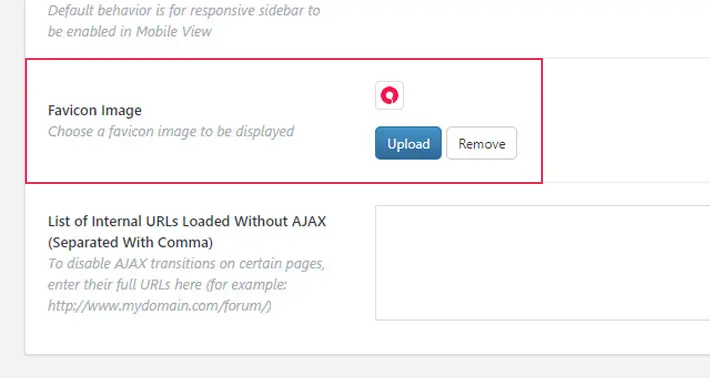Click the example mydomain.com forum URL

(159, 306)
